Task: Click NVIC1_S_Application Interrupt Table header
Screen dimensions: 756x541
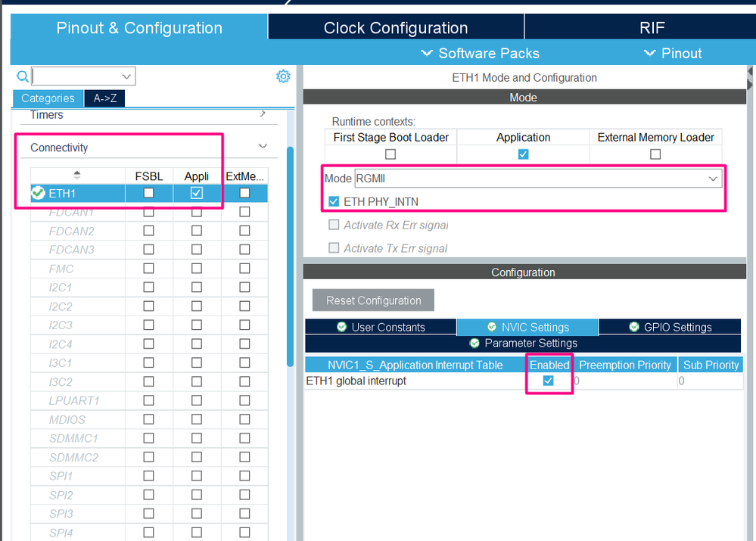Action: click(x=415, y=365)
